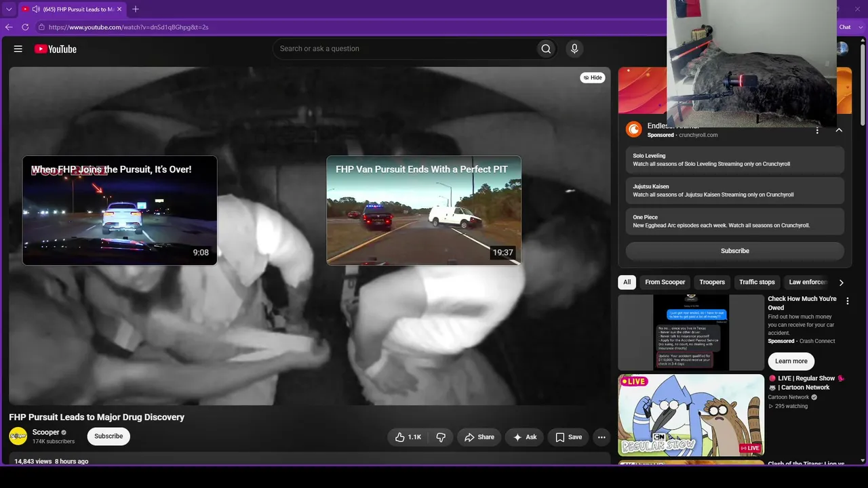Save video to a playlist
The width and height of the screenshot is (868, 488).
click(x=568, y=437)
